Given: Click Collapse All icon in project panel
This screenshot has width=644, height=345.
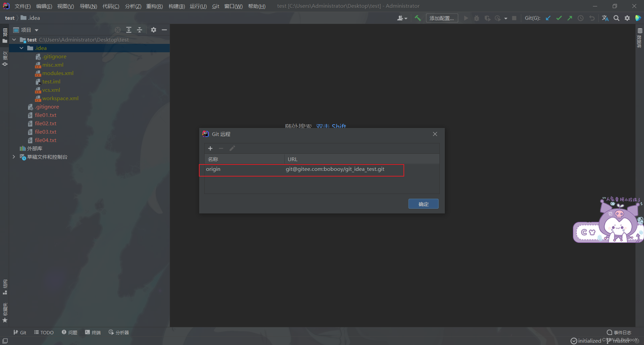Looking at the screenshot, I should pos(140,30).
